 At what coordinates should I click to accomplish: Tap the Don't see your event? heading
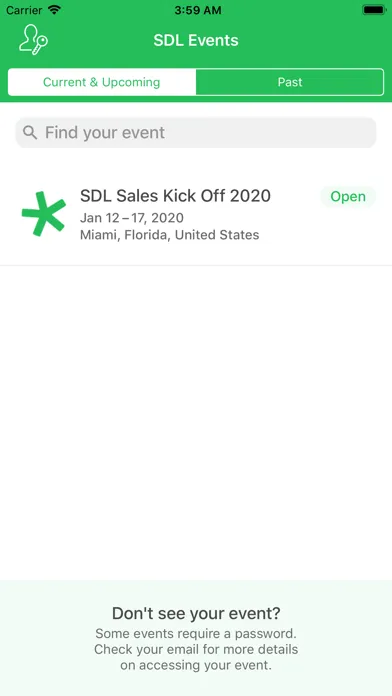tap(196, 613)
